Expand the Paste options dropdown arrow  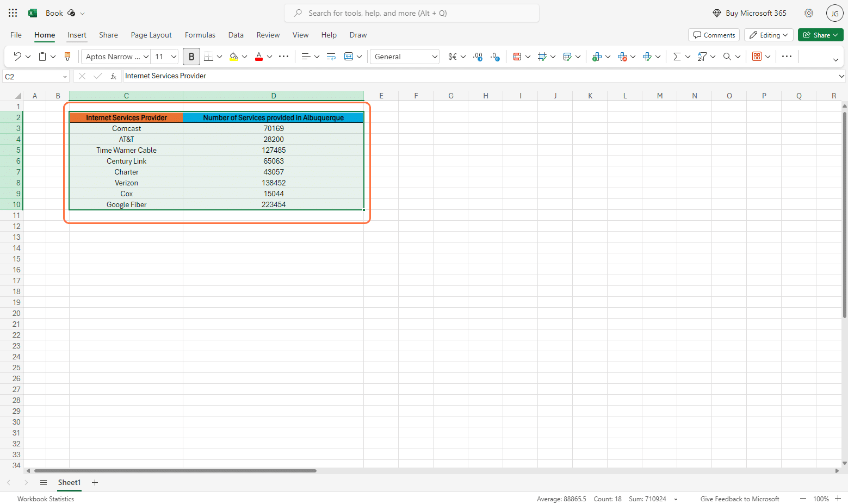tap(53, 57)
